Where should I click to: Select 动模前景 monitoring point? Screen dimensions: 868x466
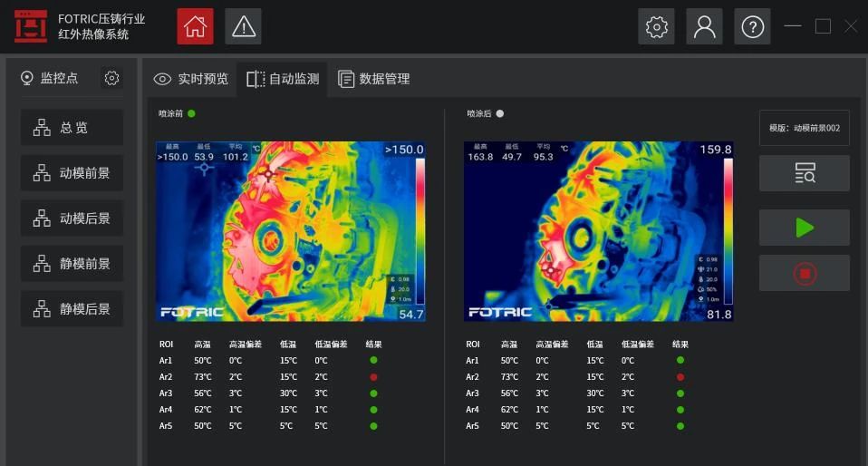pos(72,173)
